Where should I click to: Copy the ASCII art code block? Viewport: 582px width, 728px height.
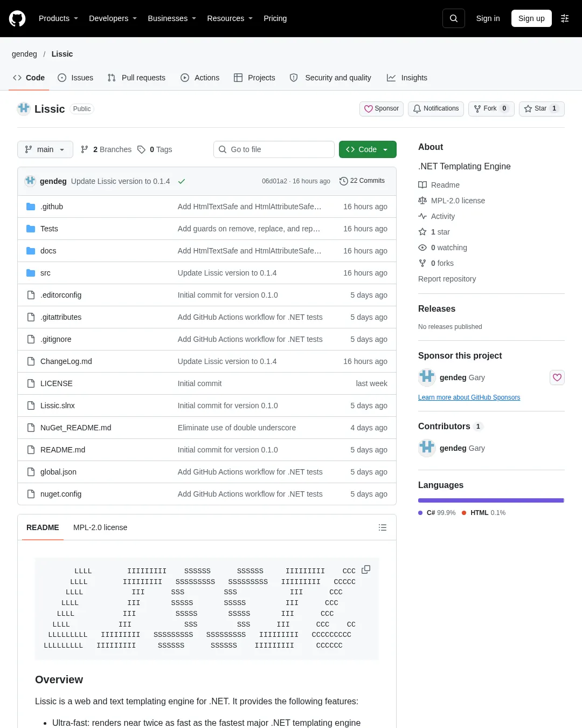[x=366, y=569]
